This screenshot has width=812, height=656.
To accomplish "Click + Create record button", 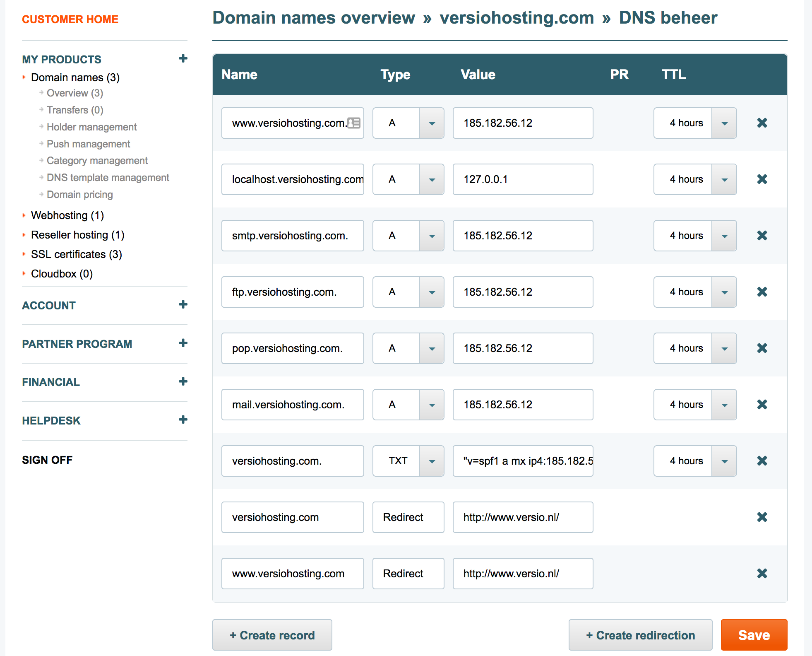I will point(272,635).
